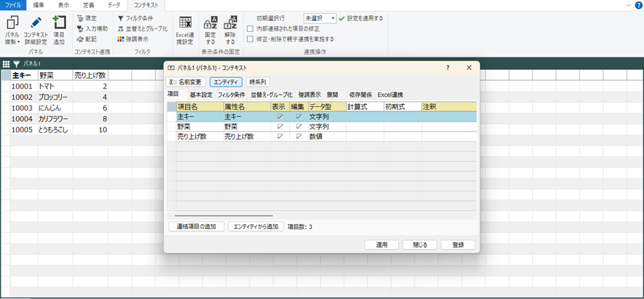Image resolution: width=644 pixels, height=299 pixels.
Task: Click the help question mark in dialog
Action: (447, 68)
